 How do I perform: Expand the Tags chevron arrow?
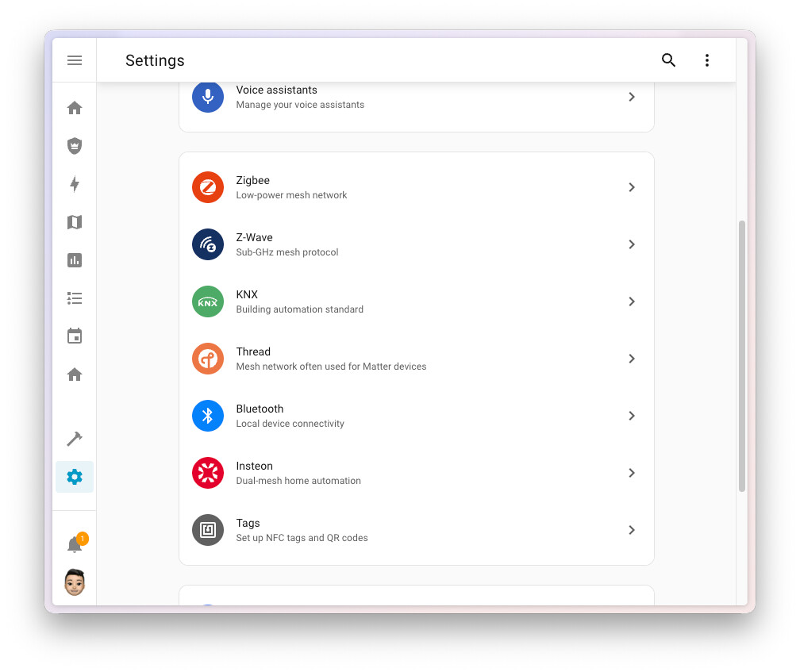point(632,530)
